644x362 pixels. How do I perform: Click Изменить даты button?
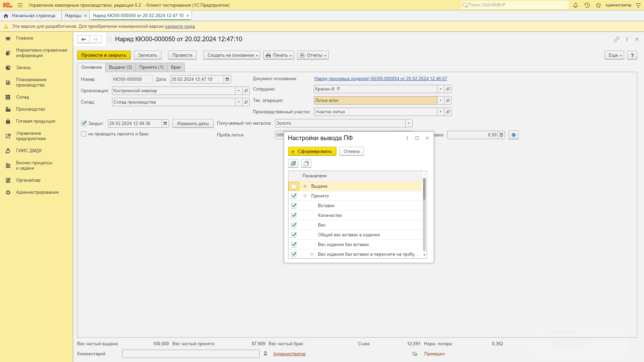coord(193,124)
